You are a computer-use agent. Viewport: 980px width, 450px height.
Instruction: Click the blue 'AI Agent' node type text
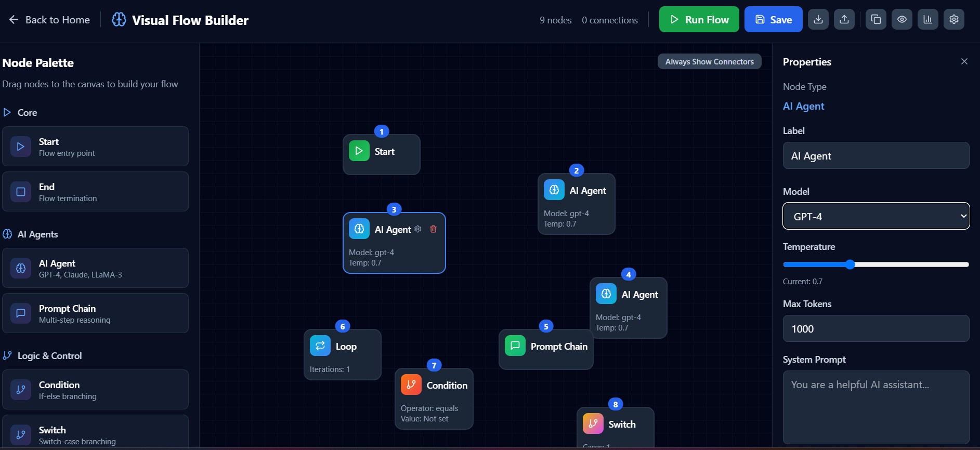(804, 106)
